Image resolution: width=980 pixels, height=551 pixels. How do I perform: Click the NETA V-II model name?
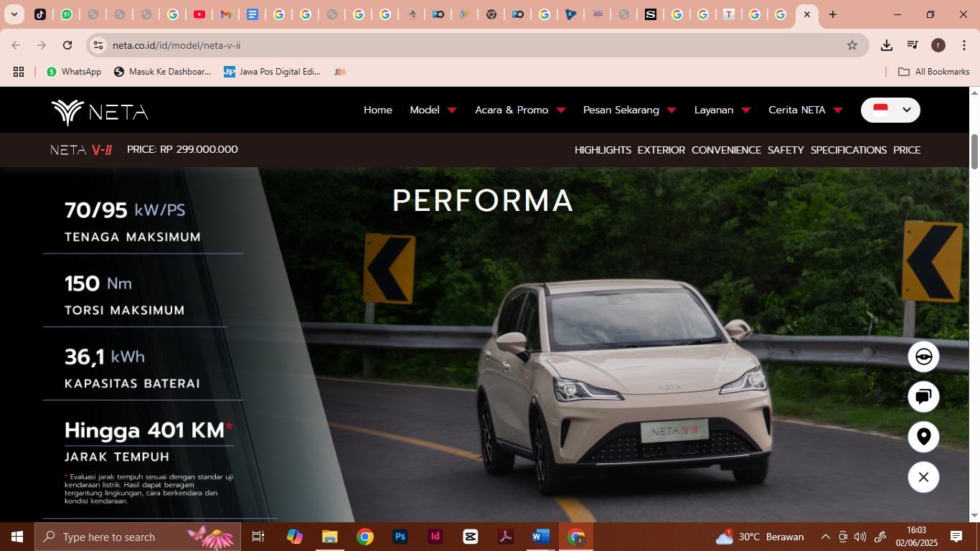pyautogui.click(x=81, y=150)
